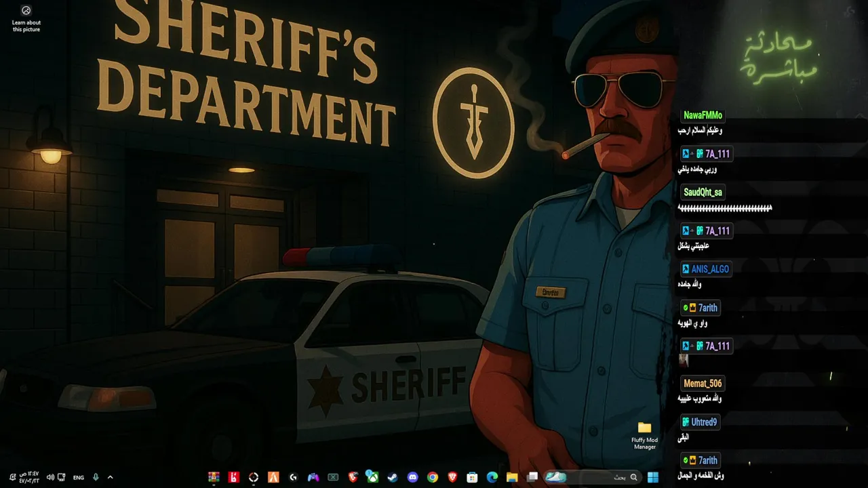Open the notifications bell in system tray

click(x=12, y=477)
